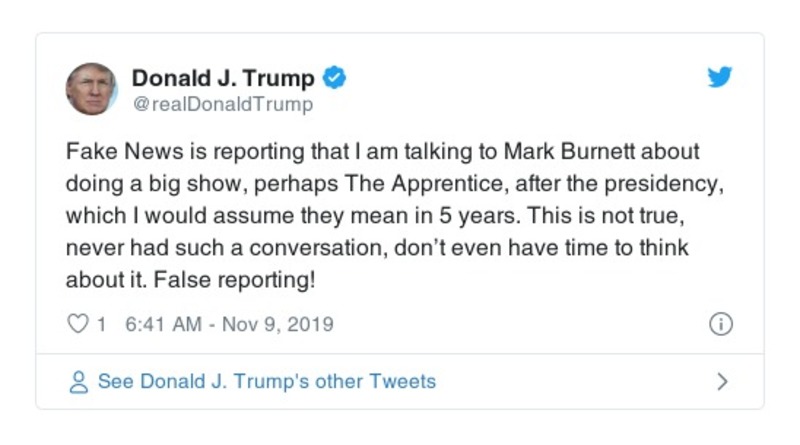The image size is (800, 445).
Task: Open See Donald J. Trump's other Tweets
Action: 266,382
